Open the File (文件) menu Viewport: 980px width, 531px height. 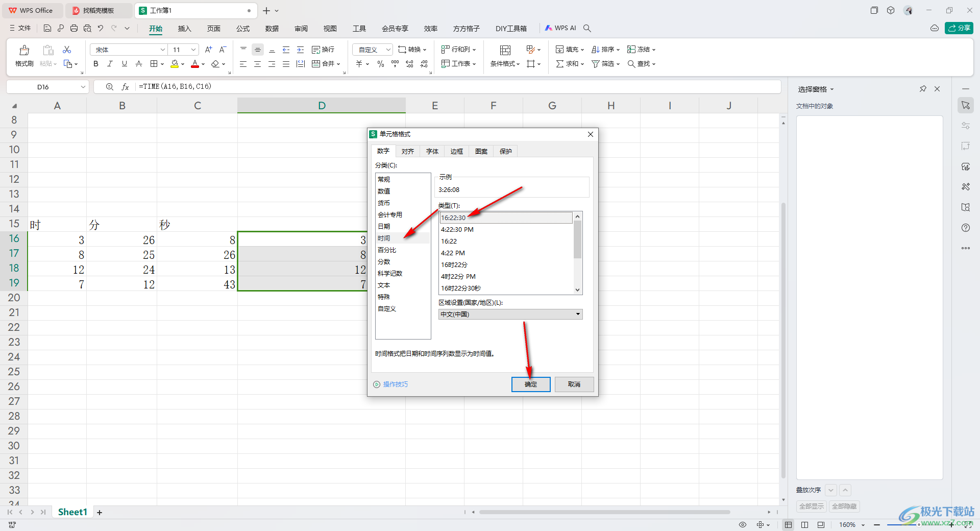click(x=21, y=28)
